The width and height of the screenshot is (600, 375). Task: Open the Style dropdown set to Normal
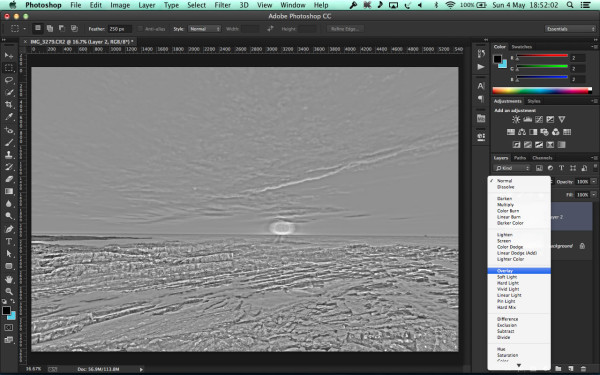pos(204,29)
